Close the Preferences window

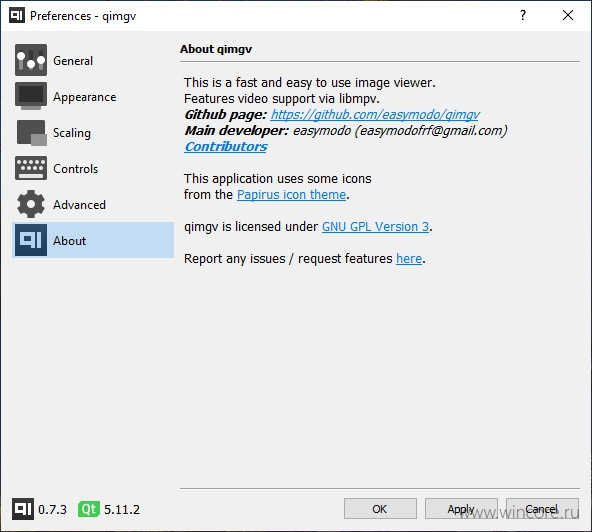point(568,15)
